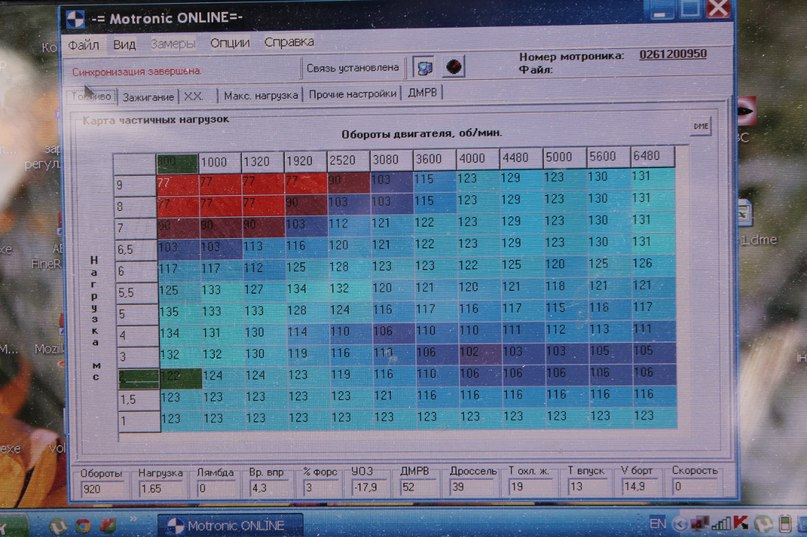Viewport: 807px width, 537px height.
Task: Click the green highlighted cell 122
Action: [181, 377]
